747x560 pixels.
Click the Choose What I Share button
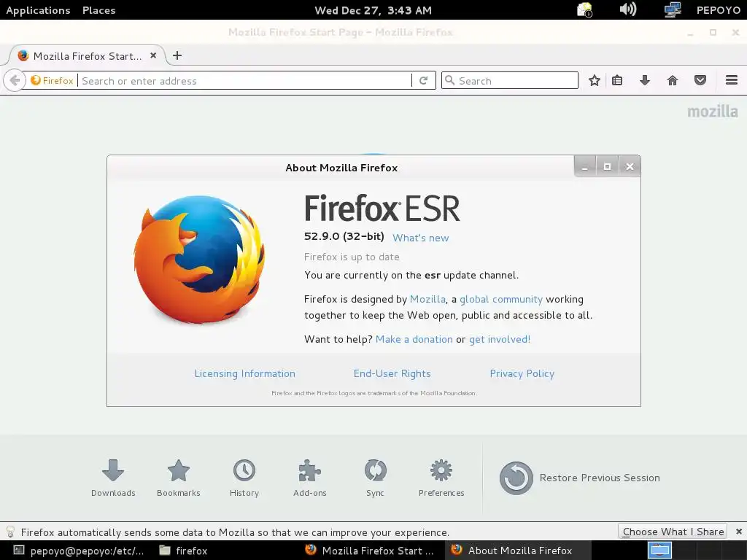672,532
